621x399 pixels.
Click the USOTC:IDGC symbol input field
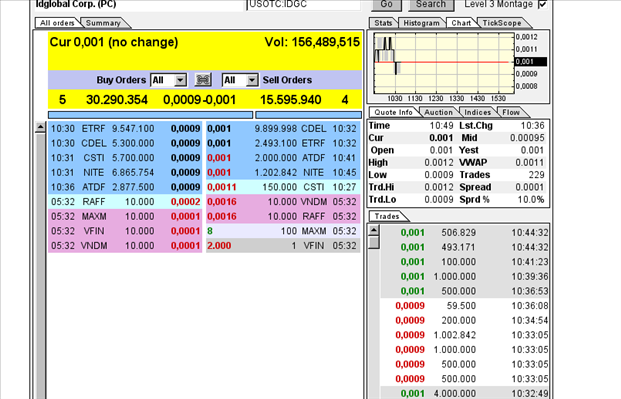(x=303, y=4)
